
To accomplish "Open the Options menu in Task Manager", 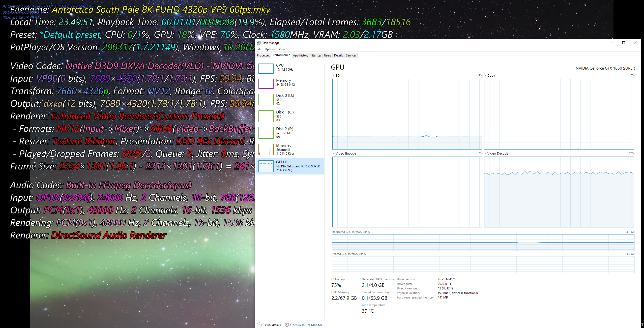I will (x=270, y=49).
